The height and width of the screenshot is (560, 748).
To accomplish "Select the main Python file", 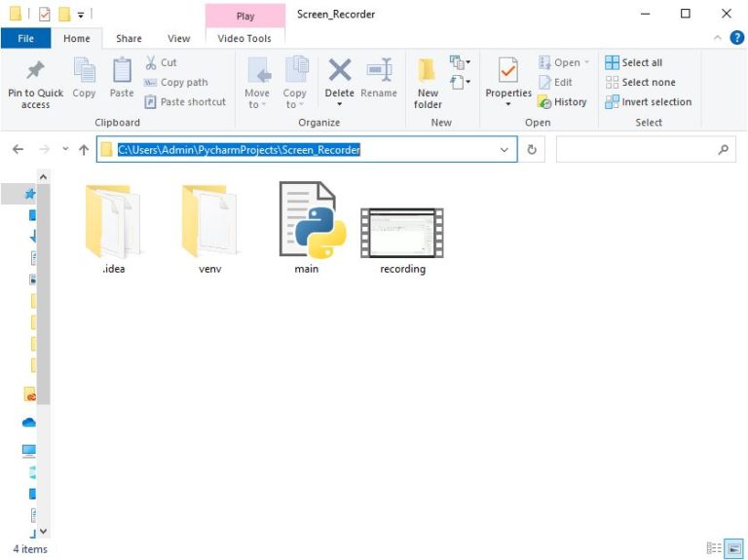I will point(311,228).
